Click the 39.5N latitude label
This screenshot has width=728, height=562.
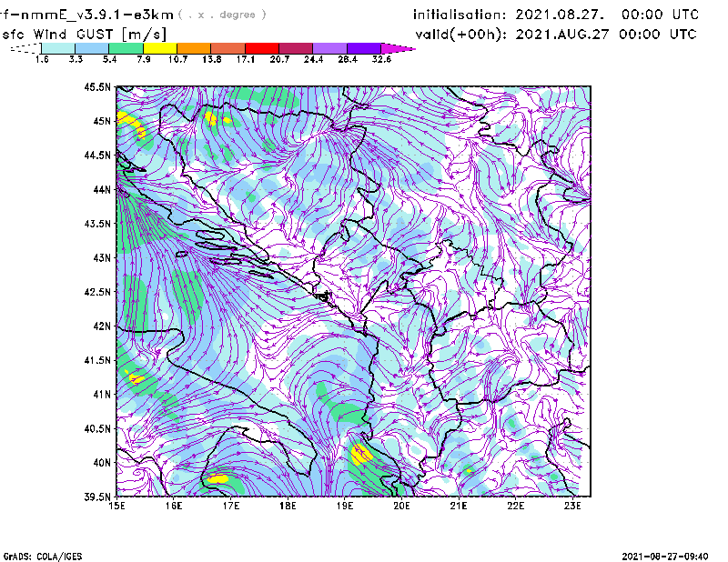click(97, 497)
